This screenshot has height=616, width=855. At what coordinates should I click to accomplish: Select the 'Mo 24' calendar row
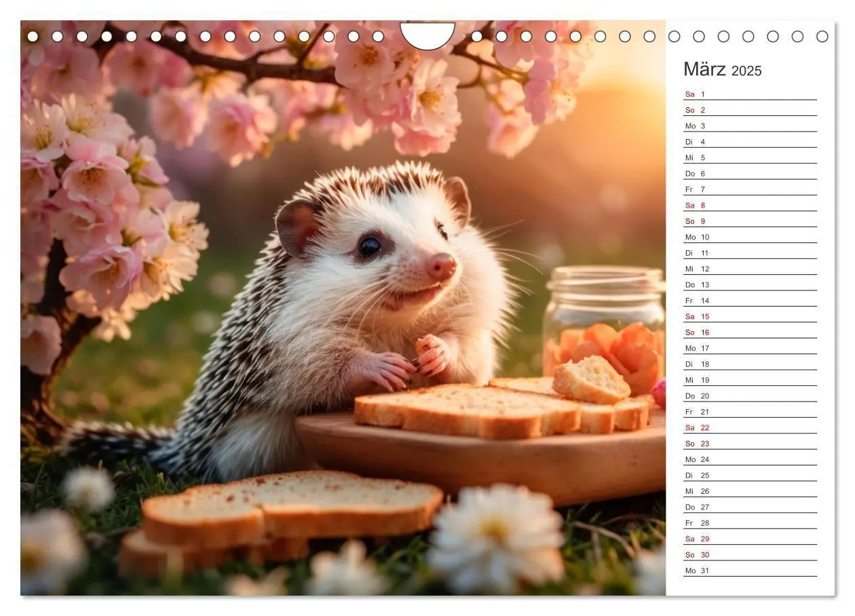750,459
